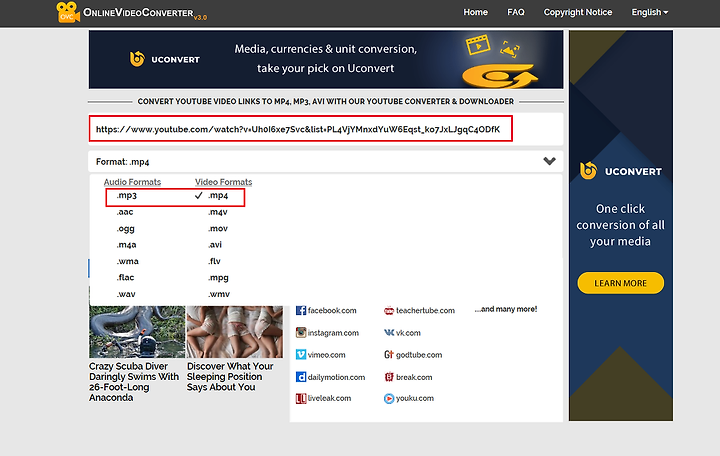Image resolution: width=720 pixels, height=456 pixels.
Task: Click the vimeo.com icon
Action: point(301,355)
